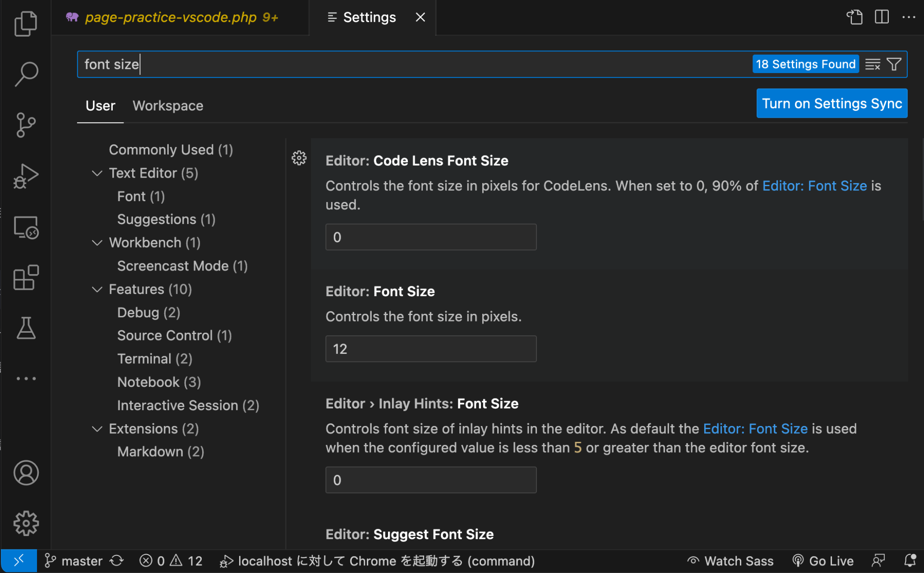
Task: Switch to the Workspace settings tab
Action: click(168, 105)
